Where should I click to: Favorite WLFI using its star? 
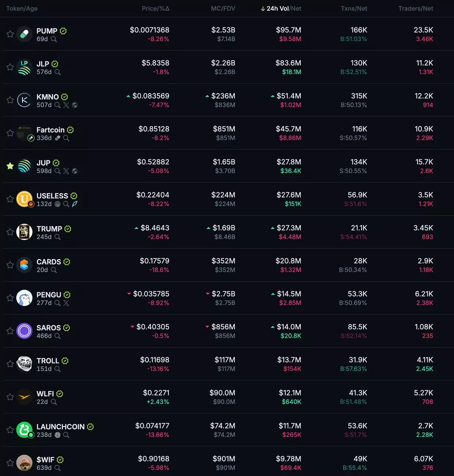[x=10, y=397]
